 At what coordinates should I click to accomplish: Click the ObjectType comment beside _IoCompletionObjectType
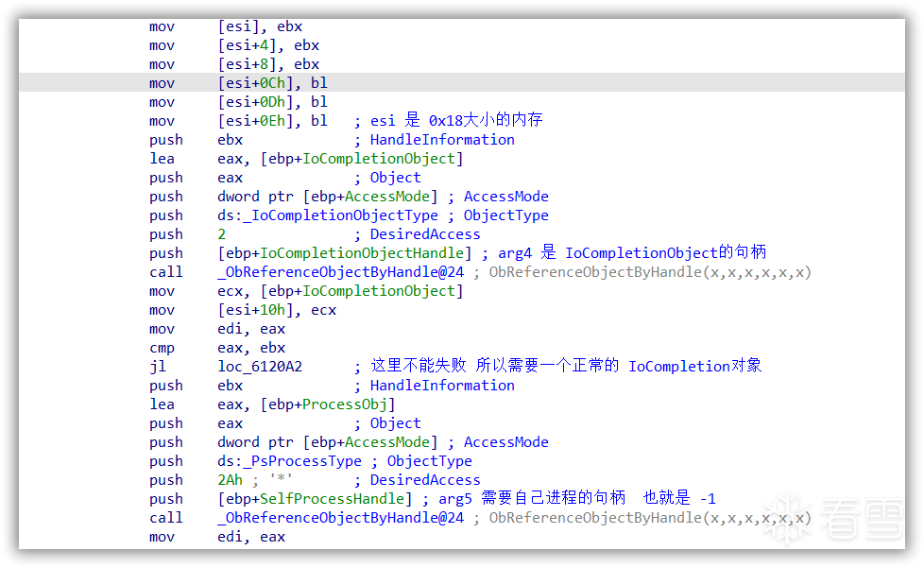click(x=498, y=215)
